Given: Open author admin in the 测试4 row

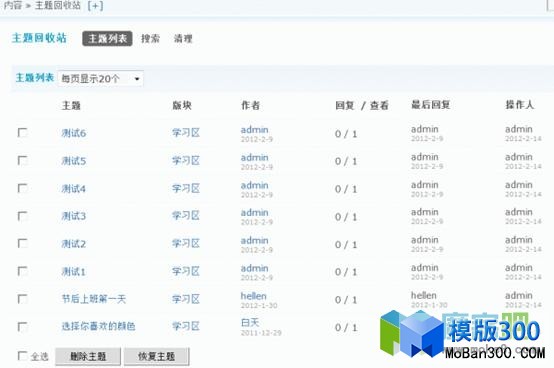Looking at the screenshot, I should 254,185.
